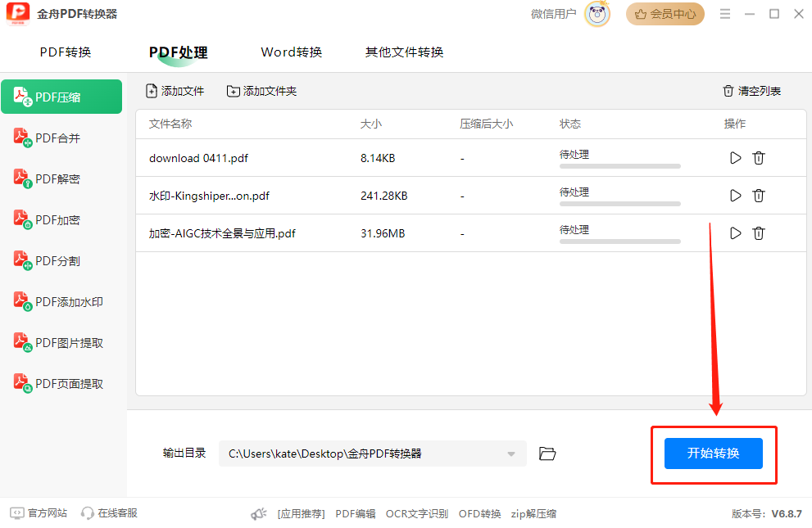Open 在线客服 support link
Screen dimensions: 812x528
point(109,513)
